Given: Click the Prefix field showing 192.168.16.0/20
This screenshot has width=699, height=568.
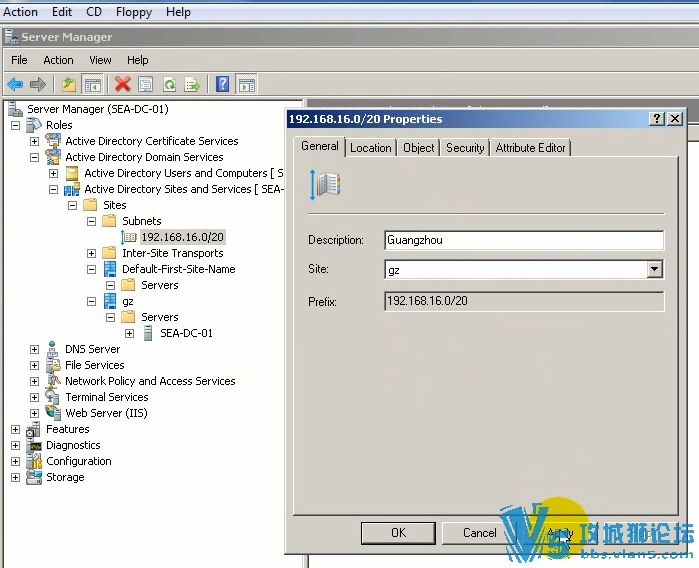Looking at the screenshot, I should (x=524, y=301).
